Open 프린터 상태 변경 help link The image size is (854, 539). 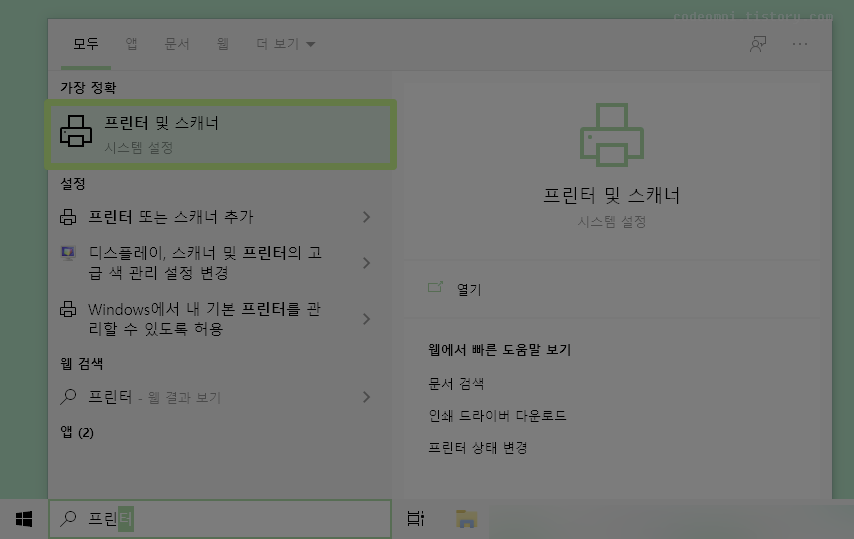pos(477,448)
